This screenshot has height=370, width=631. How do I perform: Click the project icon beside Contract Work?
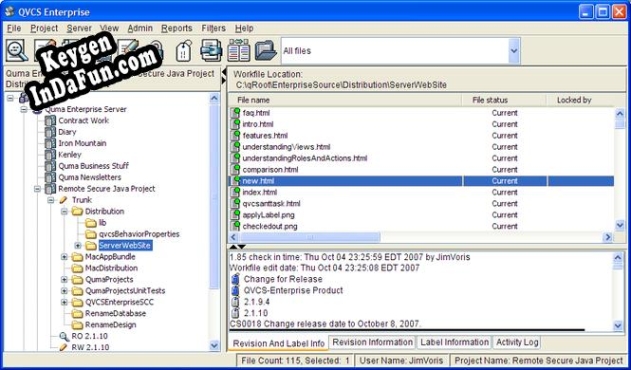(x=50, y=120)
